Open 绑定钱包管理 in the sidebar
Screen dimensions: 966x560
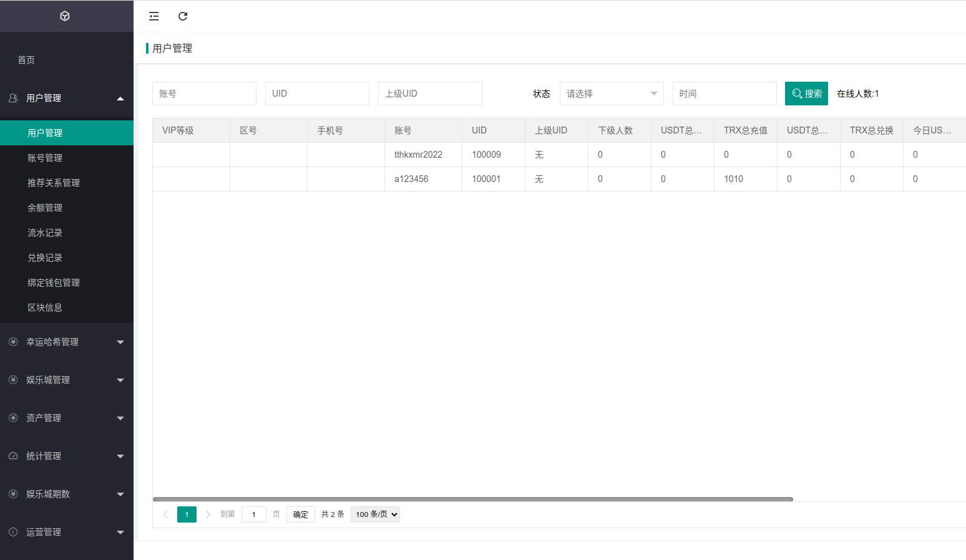coord(54,282)
